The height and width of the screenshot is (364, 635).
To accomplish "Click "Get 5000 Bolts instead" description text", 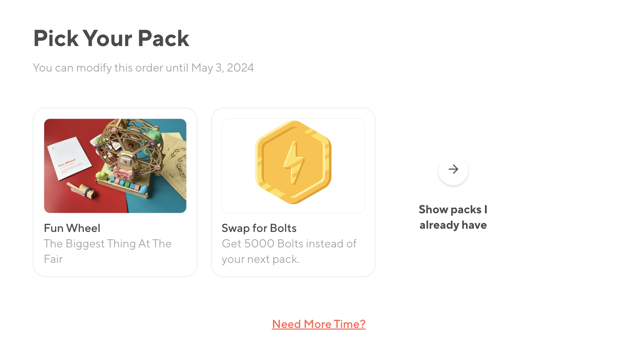I will [x=289, y=244].
